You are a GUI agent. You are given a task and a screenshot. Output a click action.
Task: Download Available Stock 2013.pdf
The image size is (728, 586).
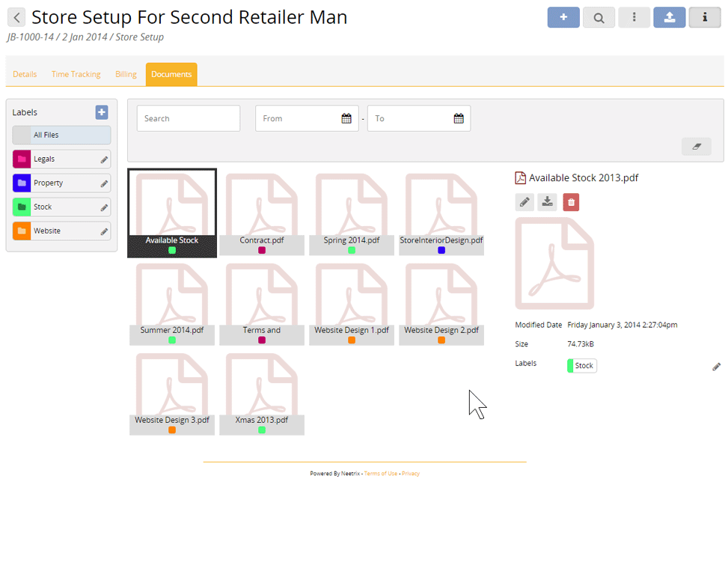548,202
